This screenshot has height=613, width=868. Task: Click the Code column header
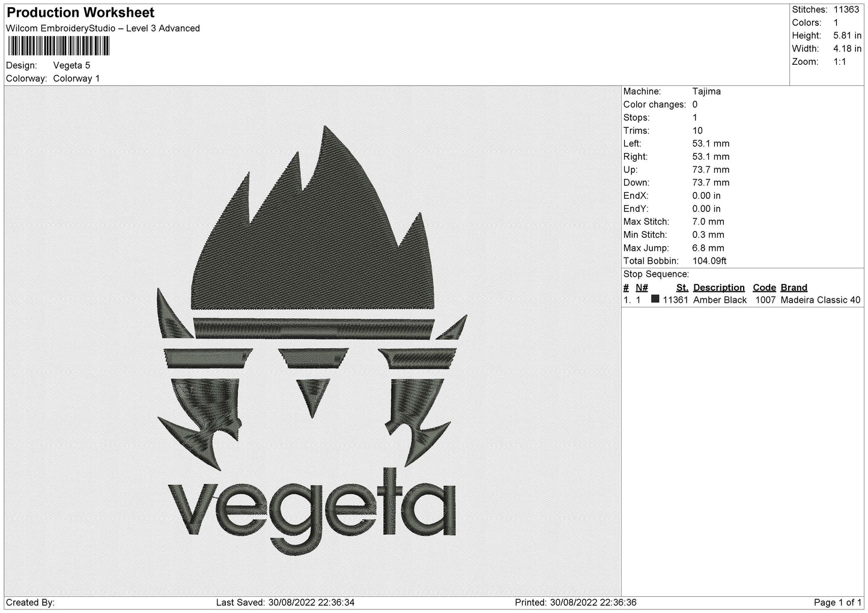[x=764, y=288]
